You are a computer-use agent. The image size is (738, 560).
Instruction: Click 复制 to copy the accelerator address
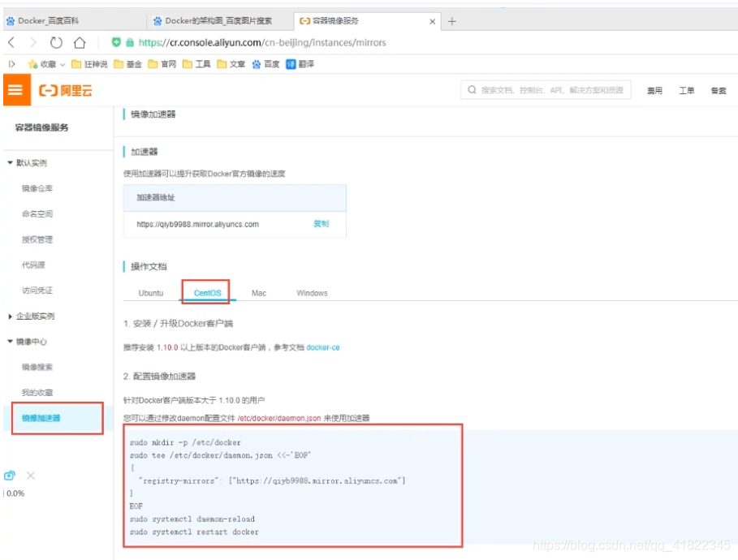(x=322, y=225)
